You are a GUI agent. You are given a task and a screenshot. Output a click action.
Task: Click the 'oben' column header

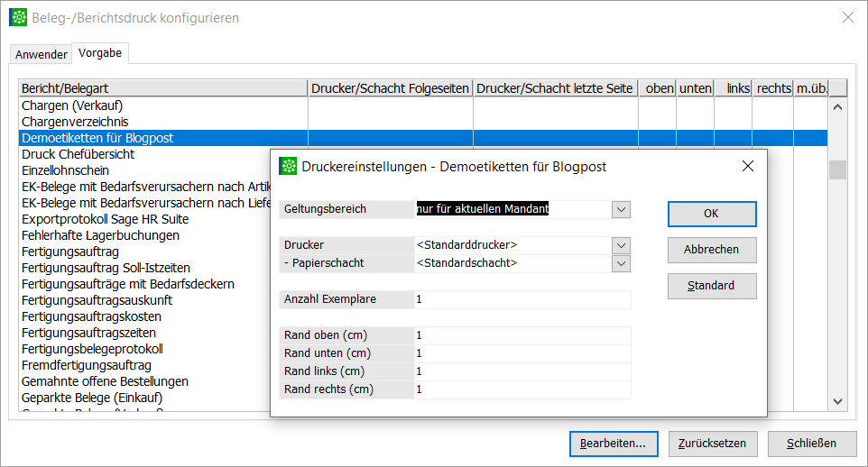tap(657, 88)
